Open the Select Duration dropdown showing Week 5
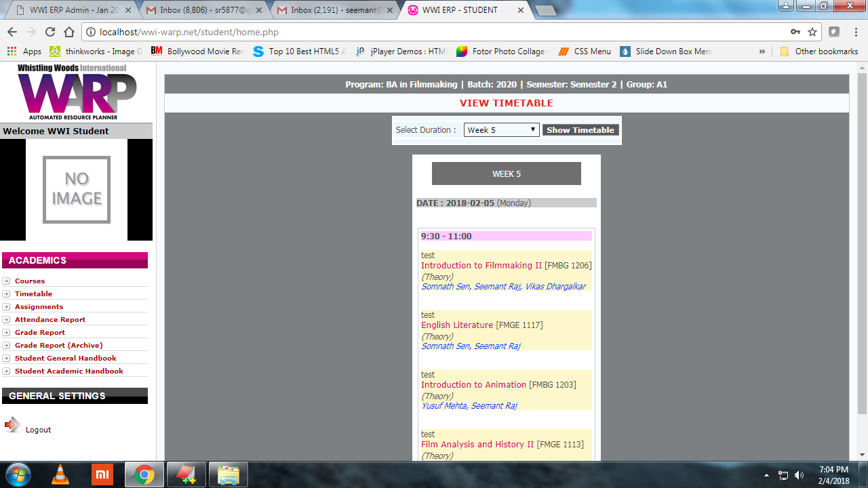868x488 pixels. coord(501,129)
